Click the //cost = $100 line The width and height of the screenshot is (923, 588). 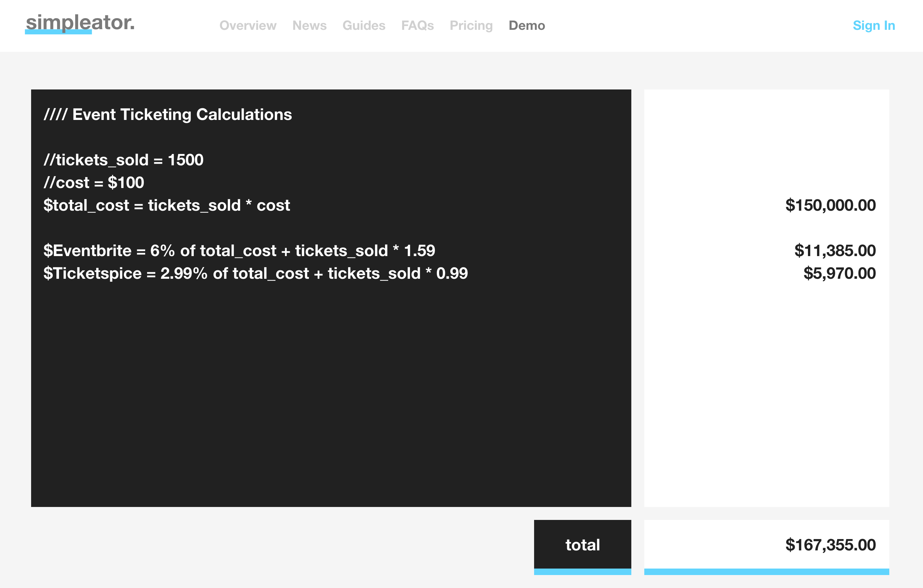tap(94, 182)
